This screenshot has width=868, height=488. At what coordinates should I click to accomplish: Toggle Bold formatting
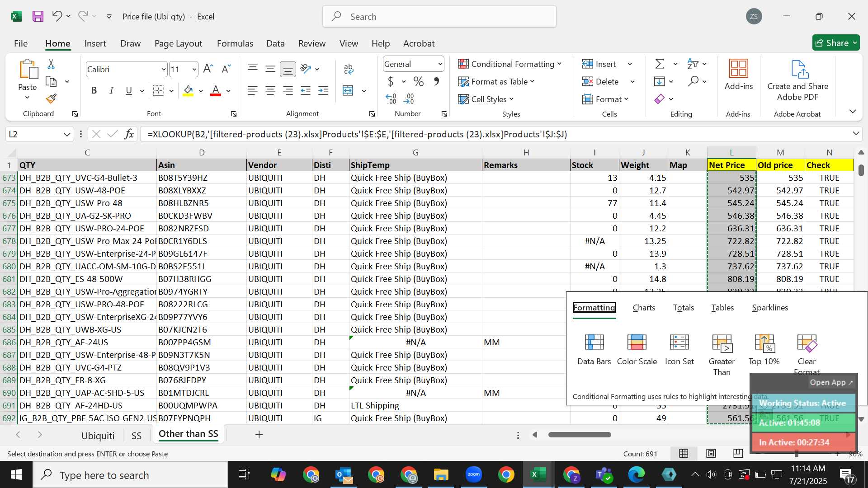(94, 91)
